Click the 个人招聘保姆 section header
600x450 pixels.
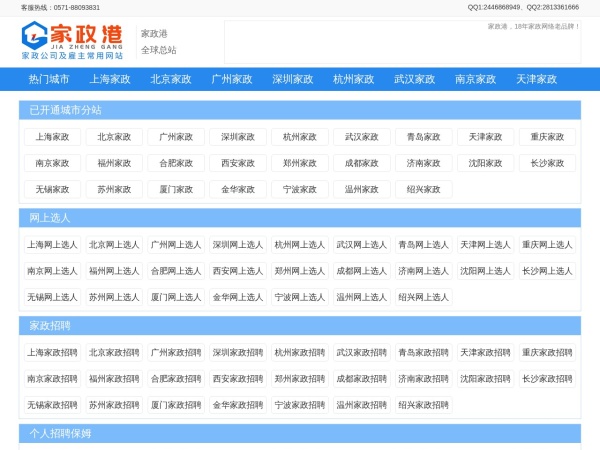(x=60, y=434)
